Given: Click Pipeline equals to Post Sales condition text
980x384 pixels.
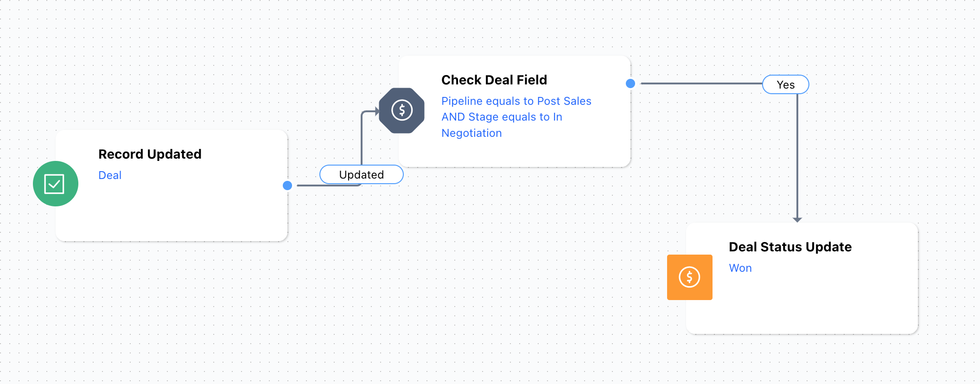Looking at the screenshot, I should coord(516,101).
